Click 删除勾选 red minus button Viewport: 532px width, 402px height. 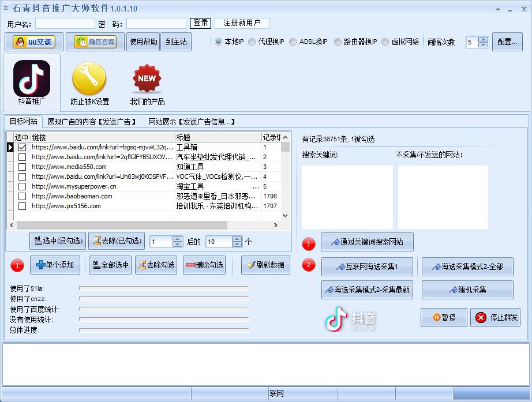(204, 265)
